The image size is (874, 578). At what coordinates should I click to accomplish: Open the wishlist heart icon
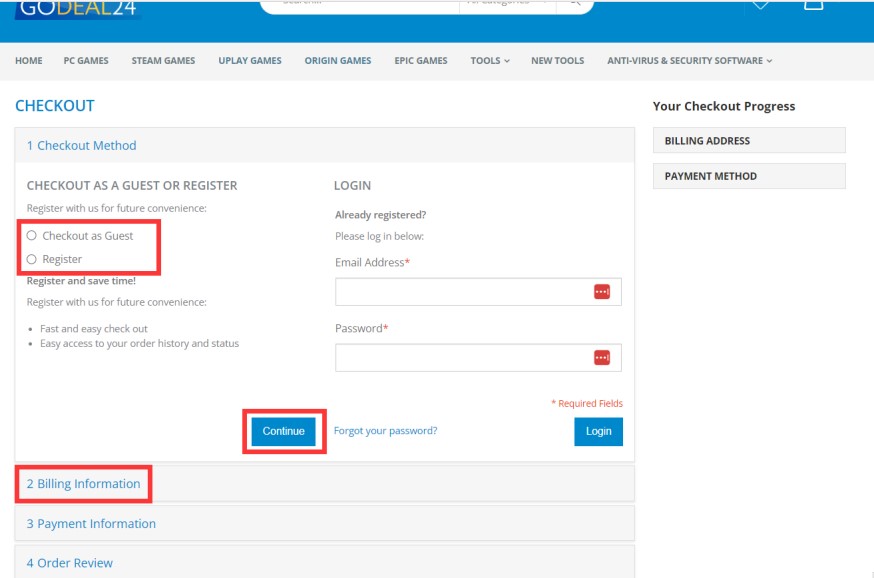[760, 5]
